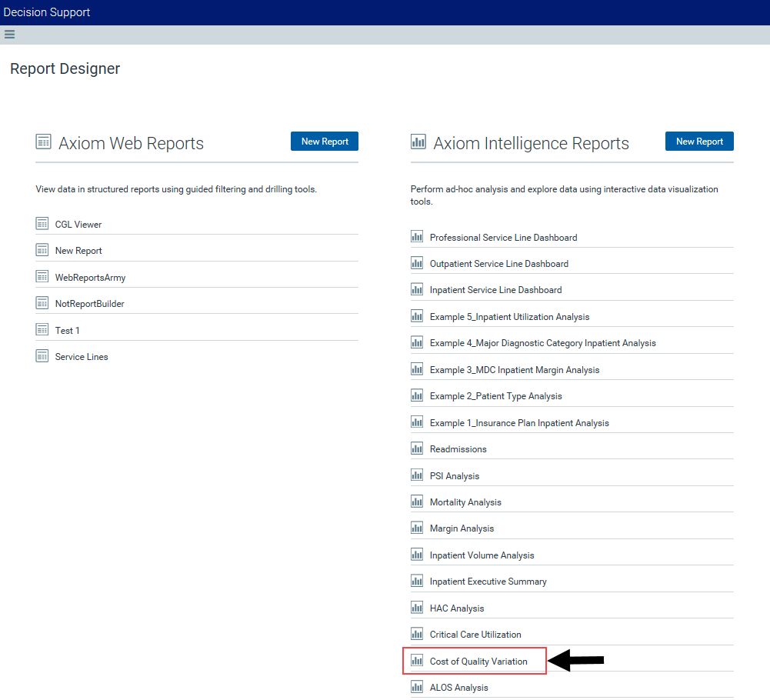Open the Readmissions report
This screenshot has height=700, width=770.
pyautogui.click(x=458, y=449)
